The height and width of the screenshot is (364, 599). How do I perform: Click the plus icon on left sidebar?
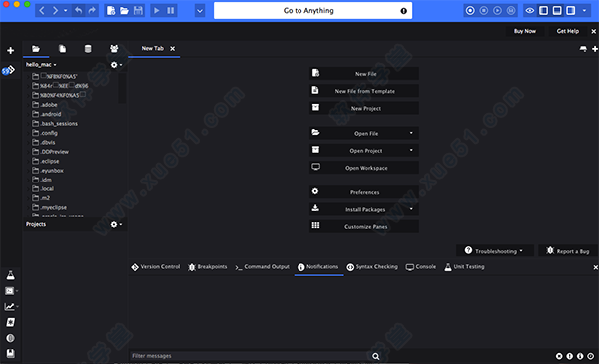(11, 51)
